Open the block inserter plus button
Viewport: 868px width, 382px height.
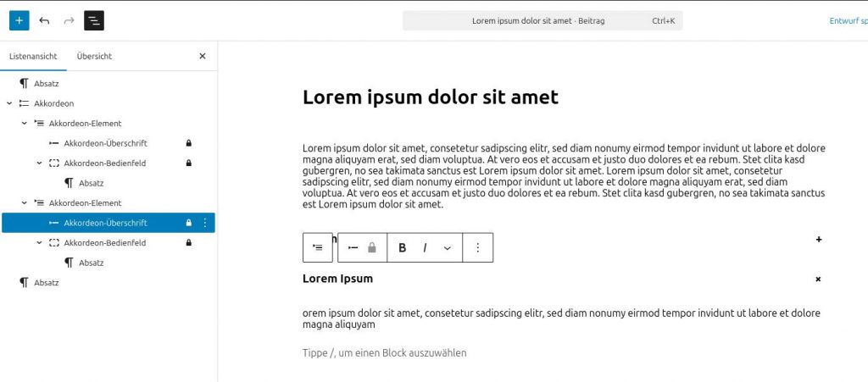tap(19, 20)
